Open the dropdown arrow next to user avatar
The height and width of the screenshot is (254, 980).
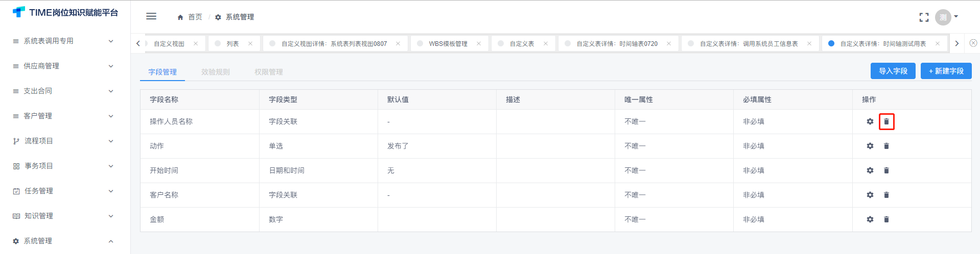[x=956, y=16]
